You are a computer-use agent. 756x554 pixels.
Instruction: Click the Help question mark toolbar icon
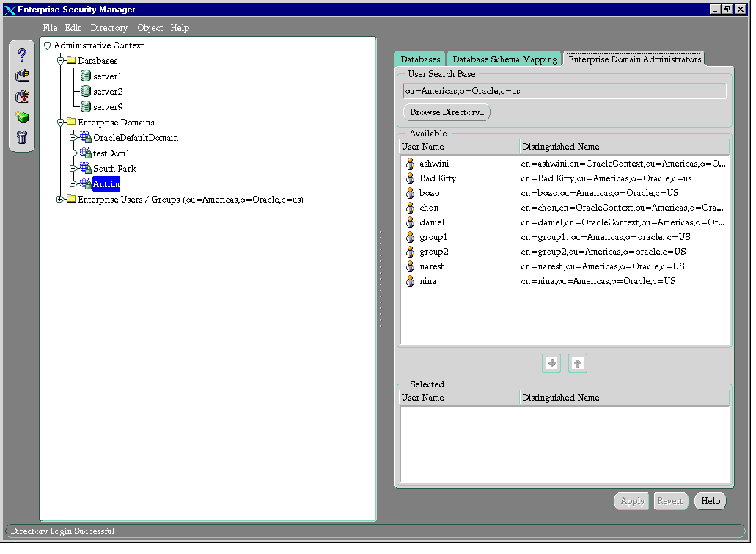click(22, 55)
